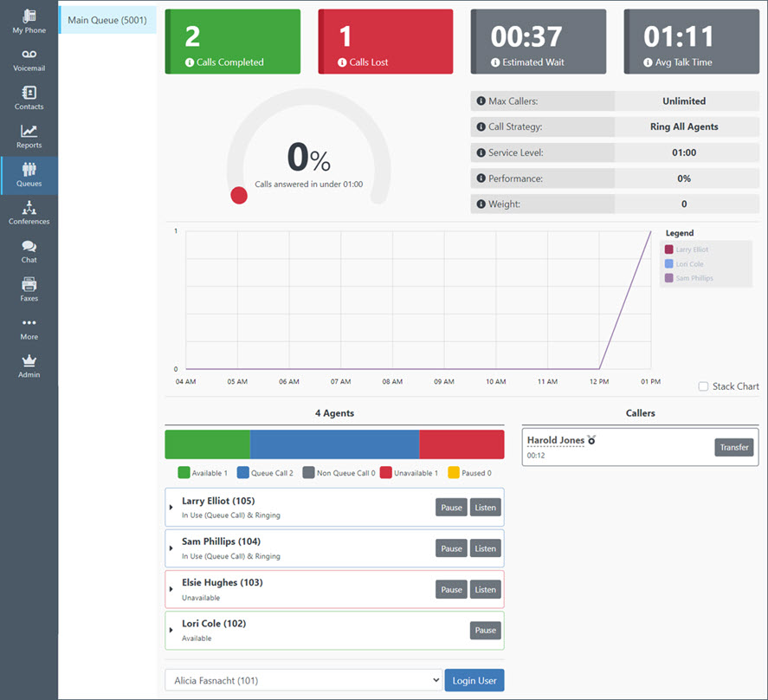Expand the Sam Phillips (104) agent row

point(171,548)
